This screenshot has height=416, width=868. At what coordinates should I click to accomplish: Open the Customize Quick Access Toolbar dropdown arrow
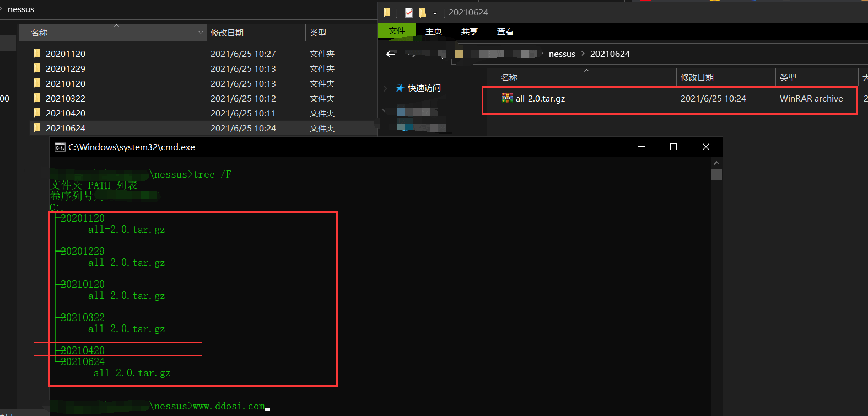[435, 13]
